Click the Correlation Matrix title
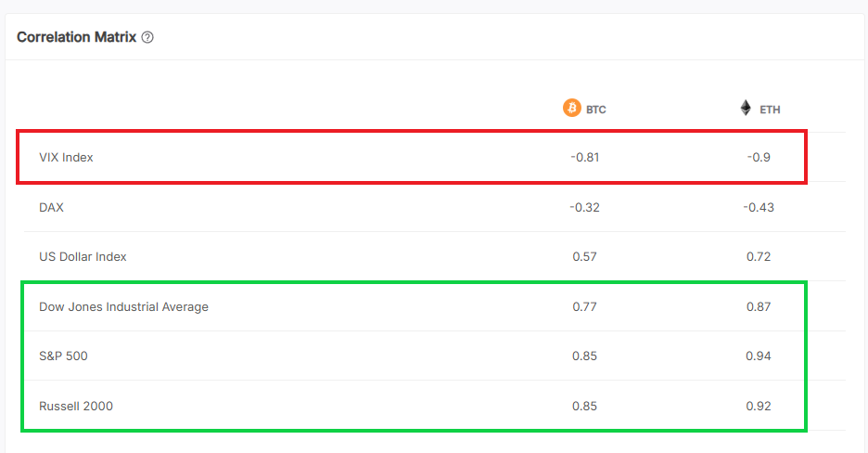This screenshot has height=453, width=868. tap(76, 37)
